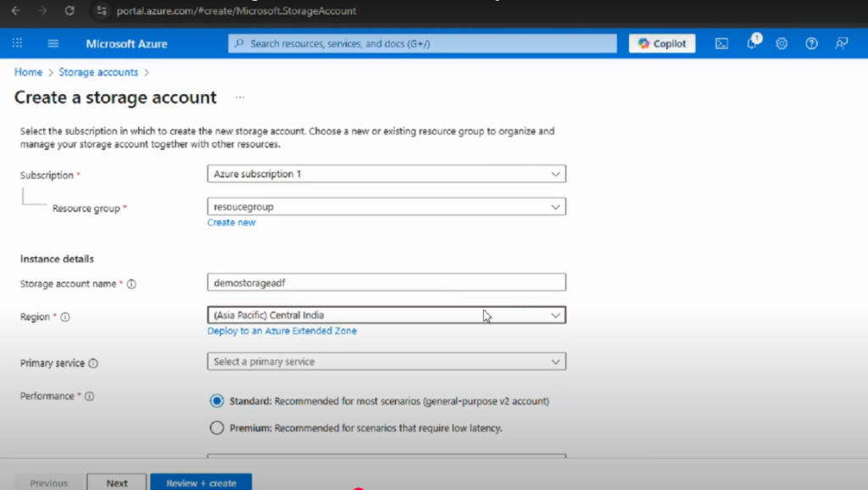Click the Next button
This screenshot has height=490, width=868.
tap(117, 482)
